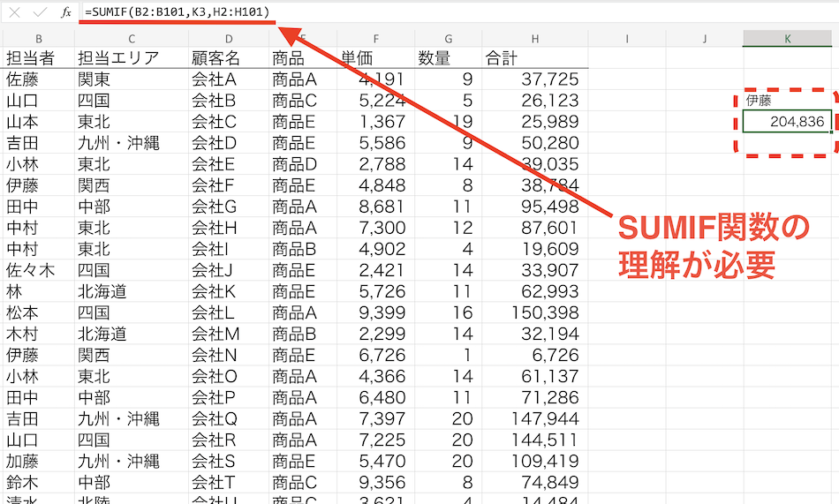Click the cell 会社R
839x504 pixels.
[x=229, y=440]
